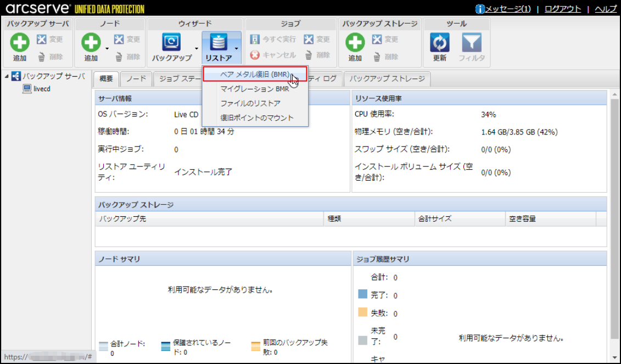Click the Add icon under バックアップ ストレージ
621x364 pixels.
[x=355, y=43]
